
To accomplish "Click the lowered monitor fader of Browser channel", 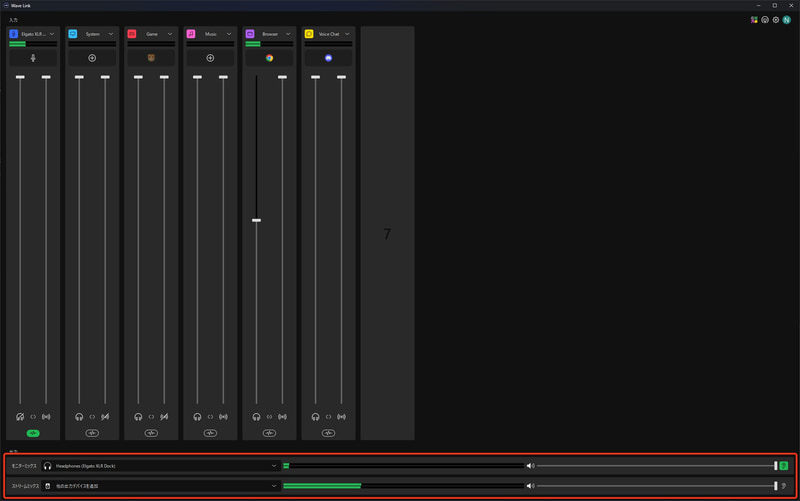I will click(257, 220).
